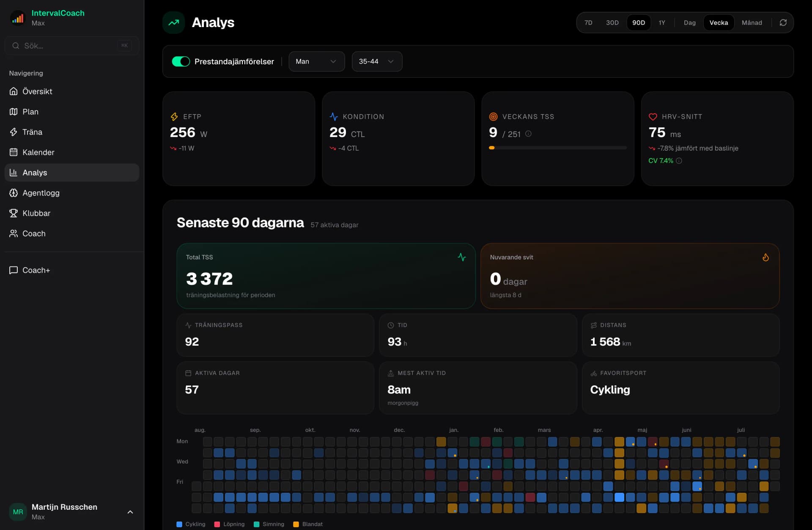
Task: Click the Coach+ chat bubble icon
Action: [x=14, y=270]
